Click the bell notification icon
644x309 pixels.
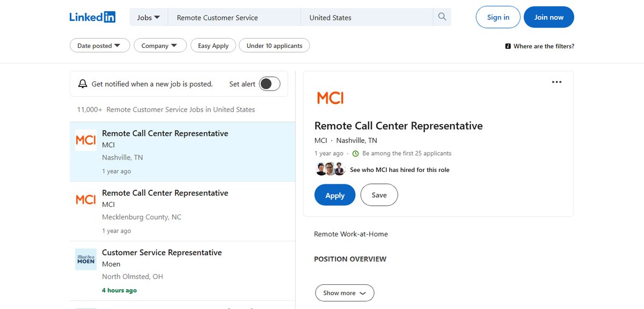coord(83,84)
